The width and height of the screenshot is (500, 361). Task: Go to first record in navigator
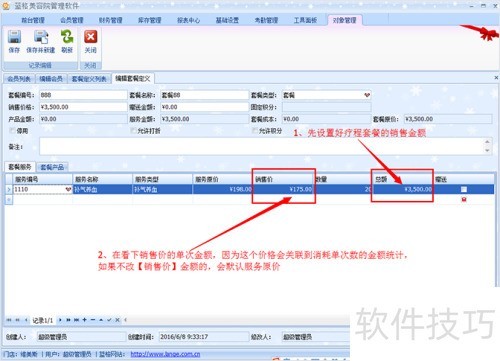coord(9,320)
